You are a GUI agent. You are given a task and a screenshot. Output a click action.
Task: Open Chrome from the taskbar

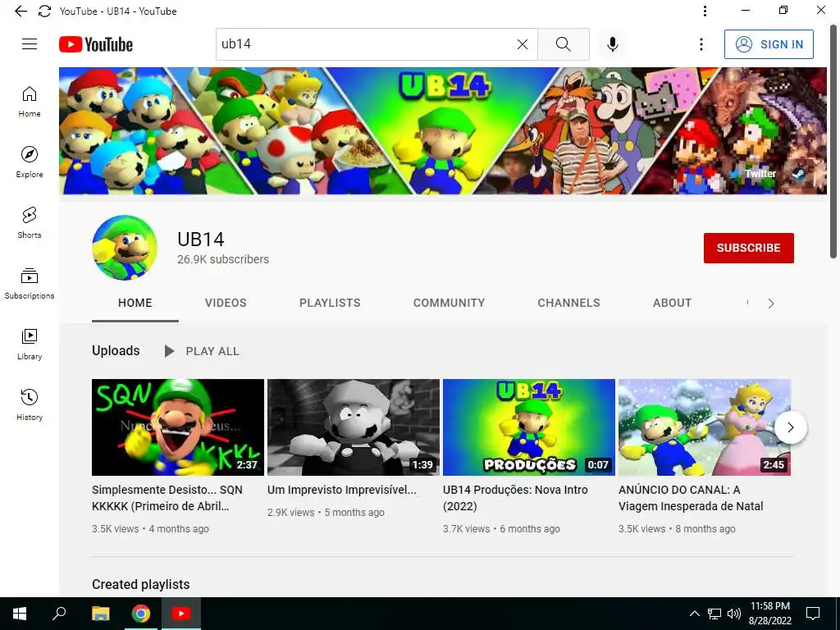pos(141,614)
